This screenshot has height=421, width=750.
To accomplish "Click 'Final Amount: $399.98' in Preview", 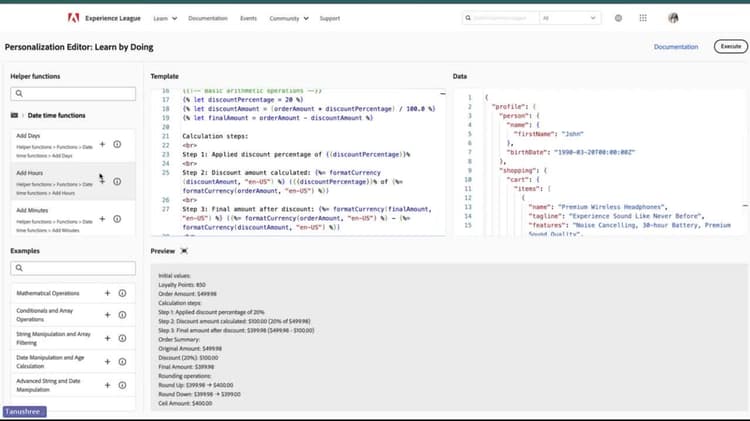I will pyautogui.click(x=186, y=367).
